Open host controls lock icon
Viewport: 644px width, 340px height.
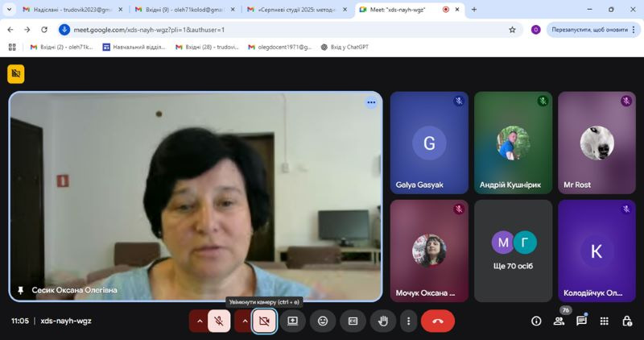click(627, 321)
